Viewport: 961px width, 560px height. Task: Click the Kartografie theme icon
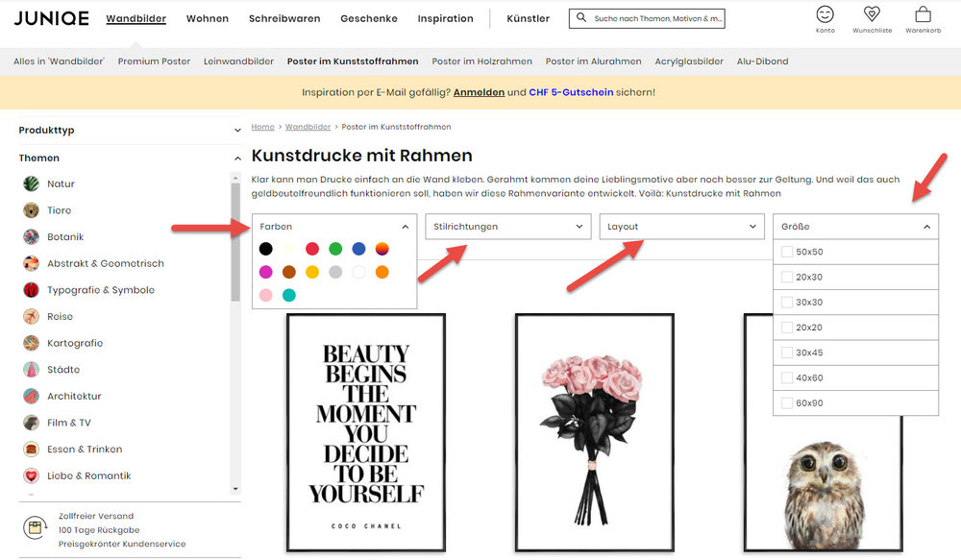pos(32,343)
